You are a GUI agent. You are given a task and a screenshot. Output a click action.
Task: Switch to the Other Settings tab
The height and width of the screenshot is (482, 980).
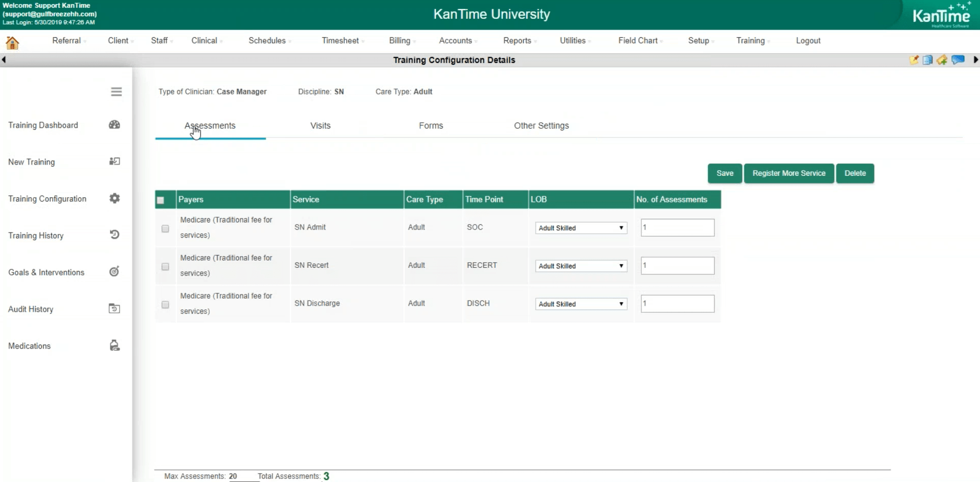(542, 126)
